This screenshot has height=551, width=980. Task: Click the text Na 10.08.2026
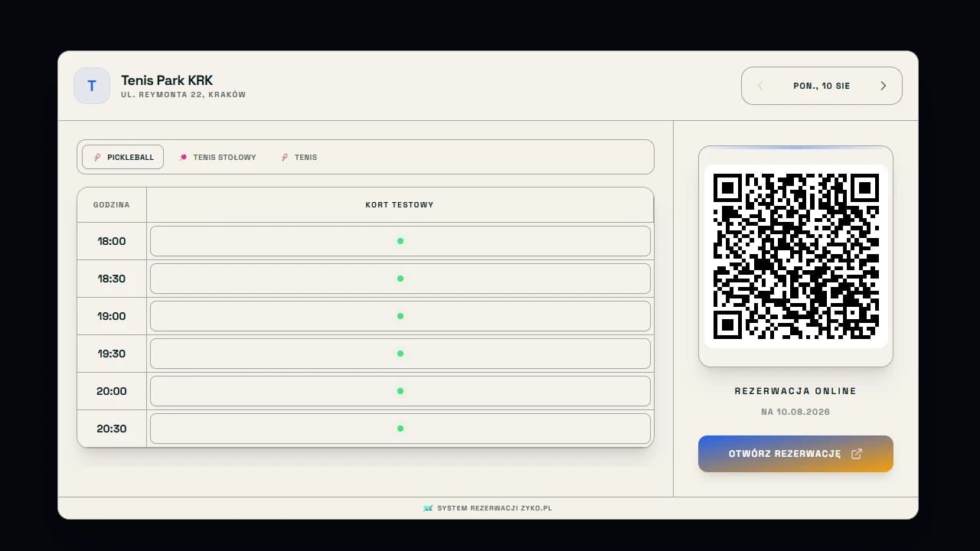pos(795,412)
